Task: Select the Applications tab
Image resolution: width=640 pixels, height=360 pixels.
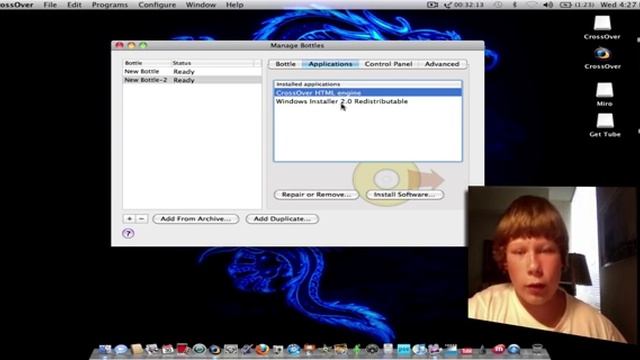Action: tap(330, 64)
